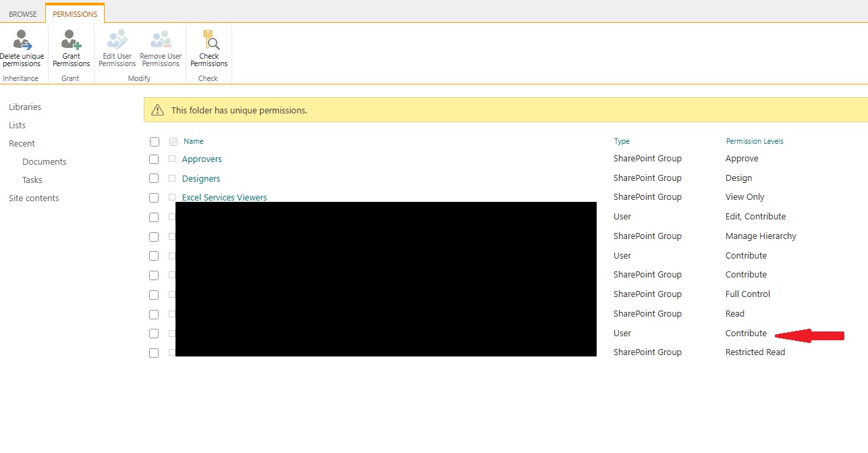Open Site contents link
The height and width of the screenshot is (453, 868).
click(34, 198)
